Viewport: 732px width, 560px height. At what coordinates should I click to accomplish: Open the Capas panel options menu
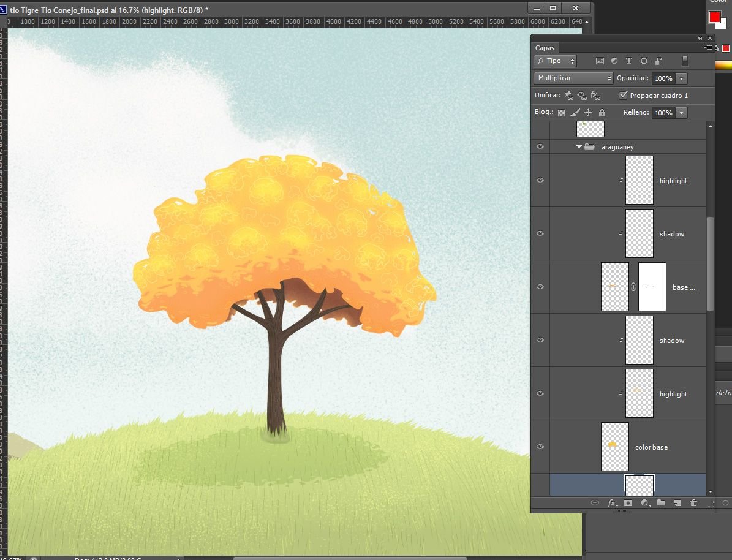point(709,48)
